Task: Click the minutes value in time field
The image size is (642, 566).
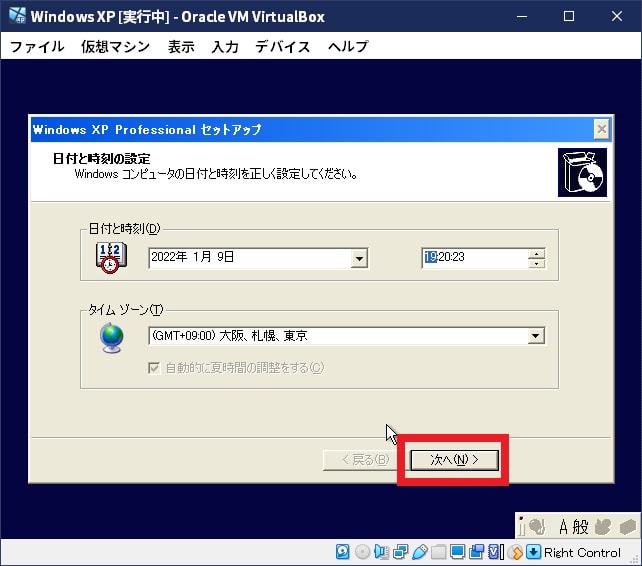Action: coord(445,257)
